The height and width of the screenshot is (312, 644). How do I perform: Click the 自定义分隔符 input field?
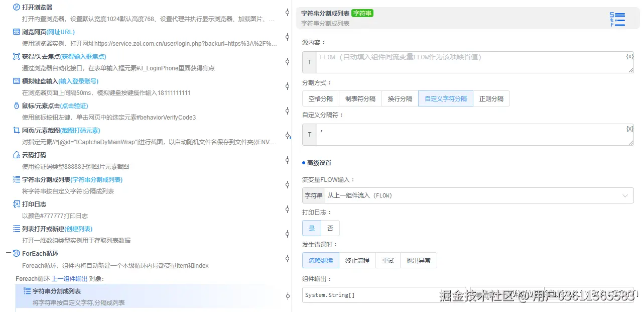(x=475, y=135)
